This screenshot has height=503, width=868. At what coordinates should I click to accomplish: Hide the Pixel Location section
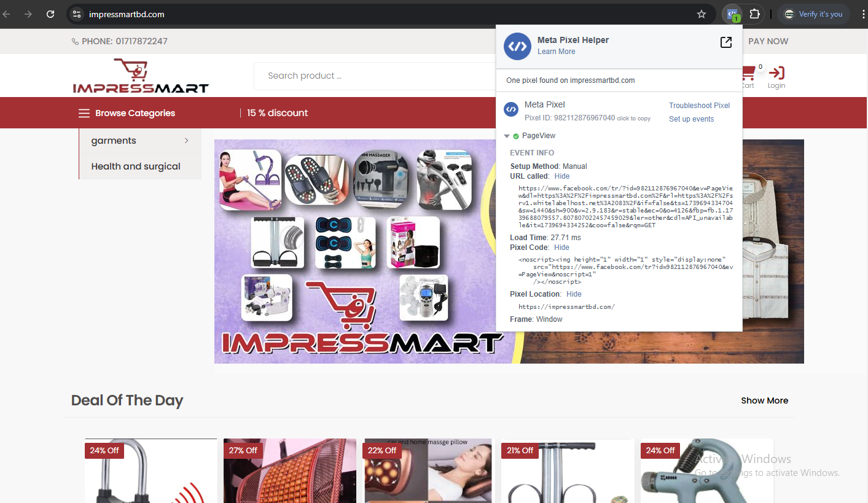573,294
